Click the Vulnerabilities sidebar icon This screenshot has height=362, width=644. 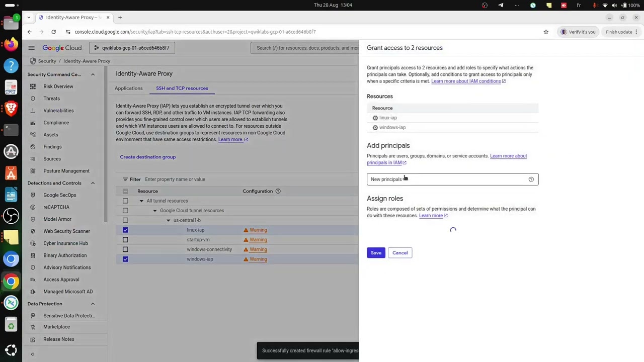point(33,111)
